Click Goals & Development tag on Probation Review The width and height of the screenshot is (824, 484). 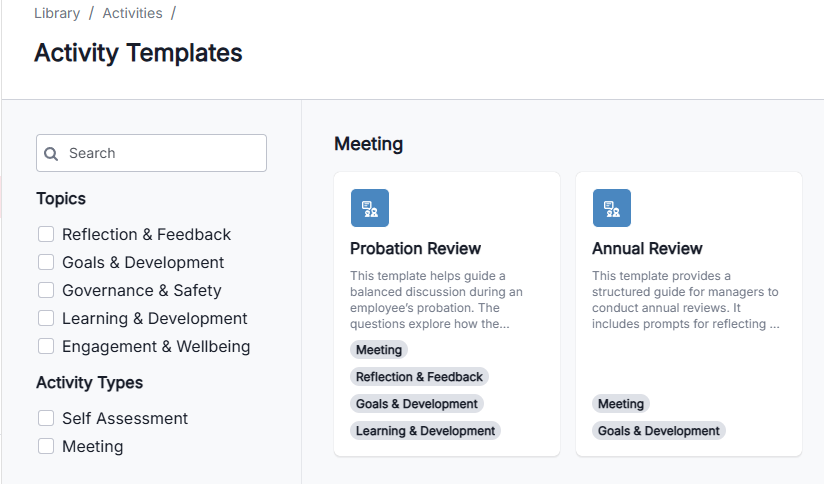417,404
